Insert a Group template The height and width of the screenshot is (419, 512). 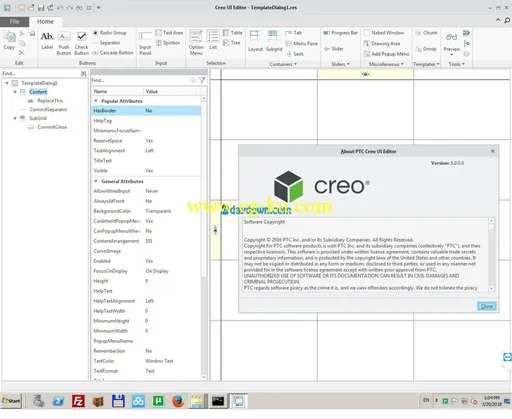pos(426,49)
